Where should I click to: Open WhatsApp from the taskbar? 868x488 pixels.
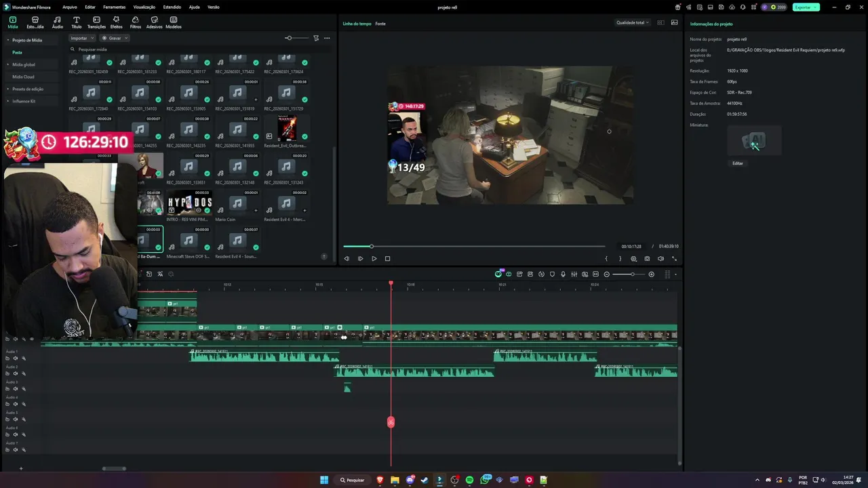coord(485,480)
